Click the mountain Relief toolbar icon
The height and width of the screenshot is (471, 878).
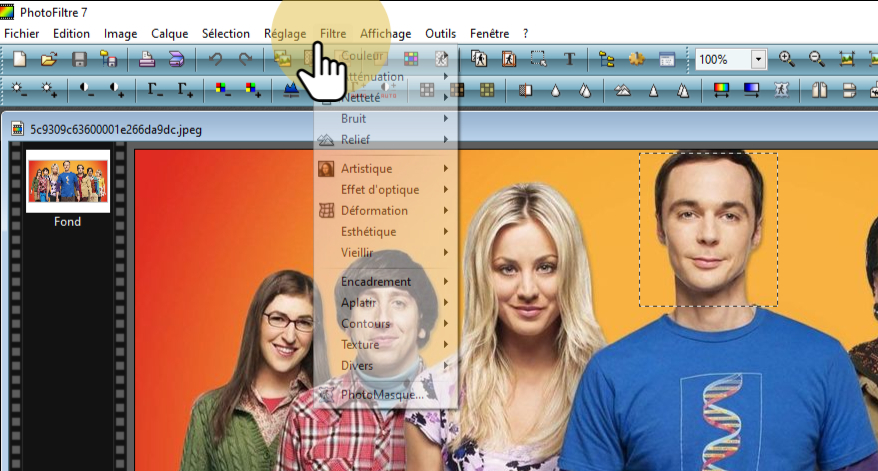tap(623, 90)
